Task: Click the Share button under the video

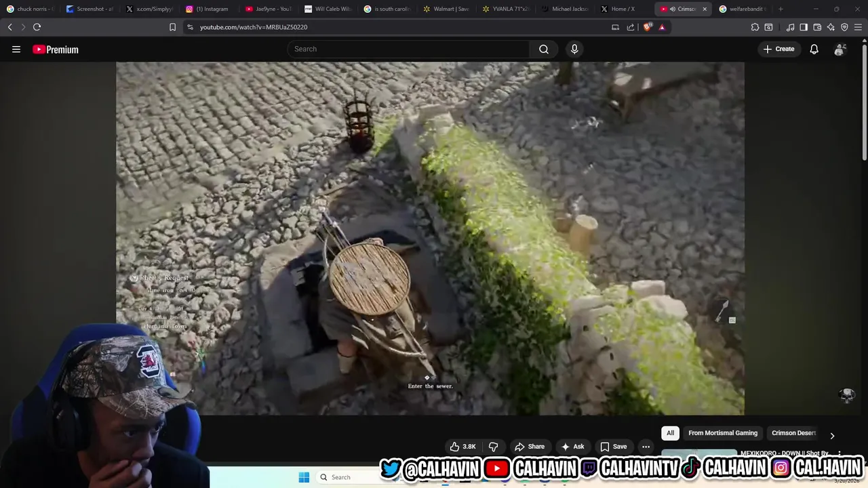Action: (530, 447)
